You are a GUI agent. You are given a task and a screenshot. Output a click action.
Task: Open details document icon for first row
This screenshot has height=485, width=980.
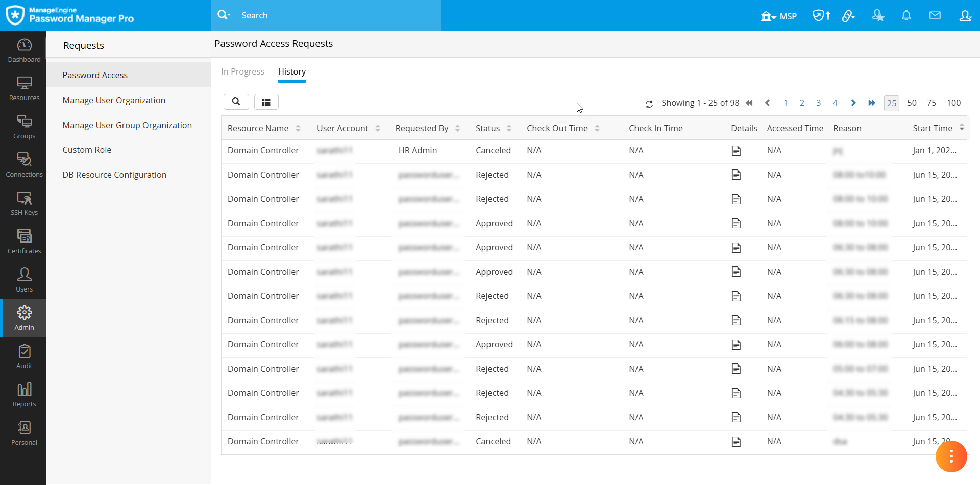pyautogui.click(x=736, y=151)
